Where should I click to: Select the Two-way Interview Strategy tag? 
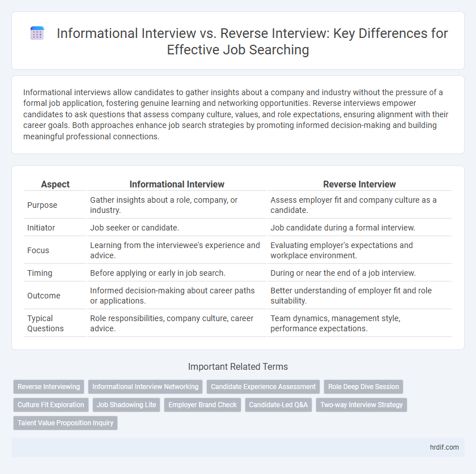tap(362, 405)
